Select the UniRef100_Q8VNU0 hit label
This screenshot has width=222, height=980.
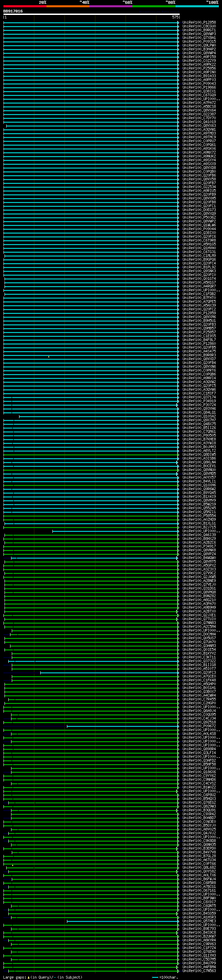click(199, 470)
